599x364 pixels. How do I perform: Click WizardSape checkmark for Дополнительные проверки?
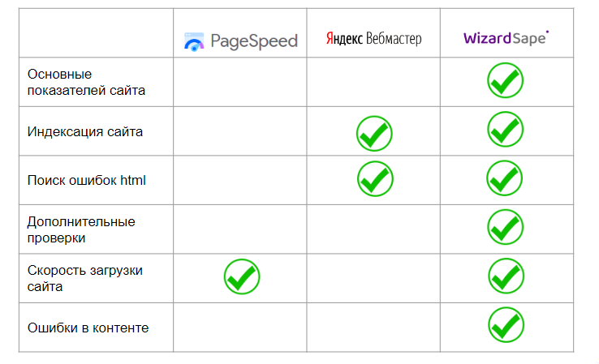(x=505, y=227)
